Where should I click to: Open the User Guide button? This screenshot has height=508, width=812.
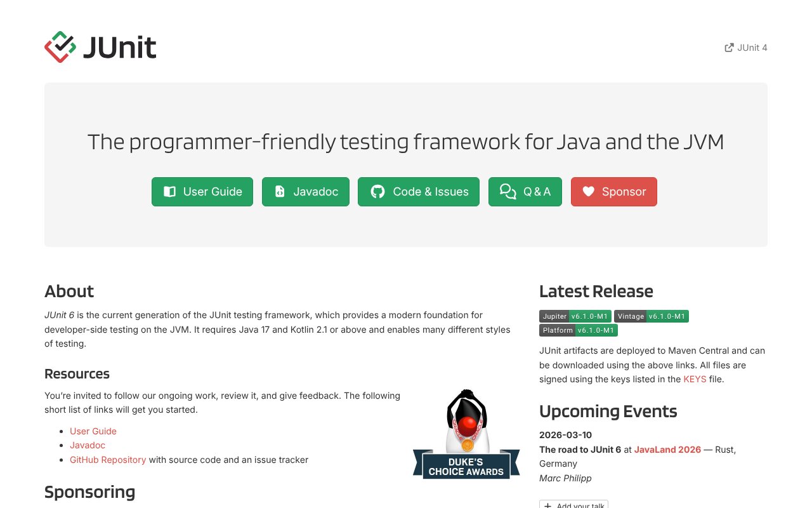pyautogui.click(x=202, y=191)
